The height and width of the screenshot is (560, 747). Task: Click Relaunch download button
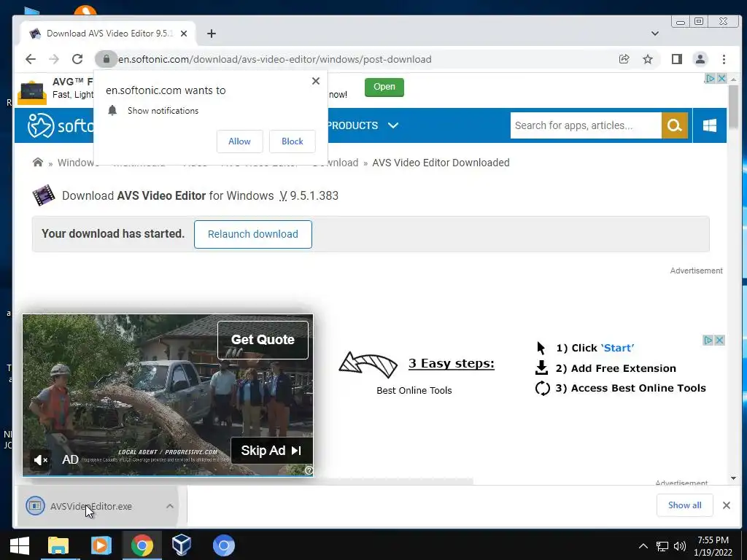coord(253,234)
